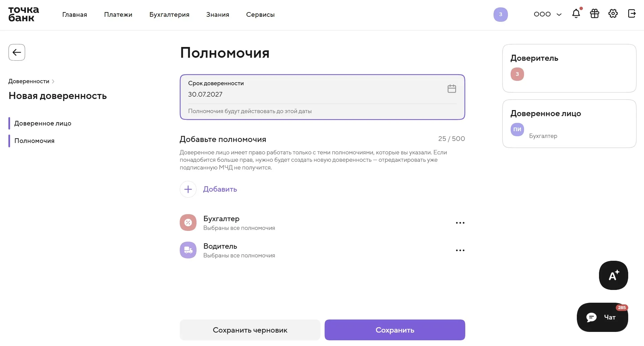
Task: Open notifications bell icon
Action: coord(576,14)
